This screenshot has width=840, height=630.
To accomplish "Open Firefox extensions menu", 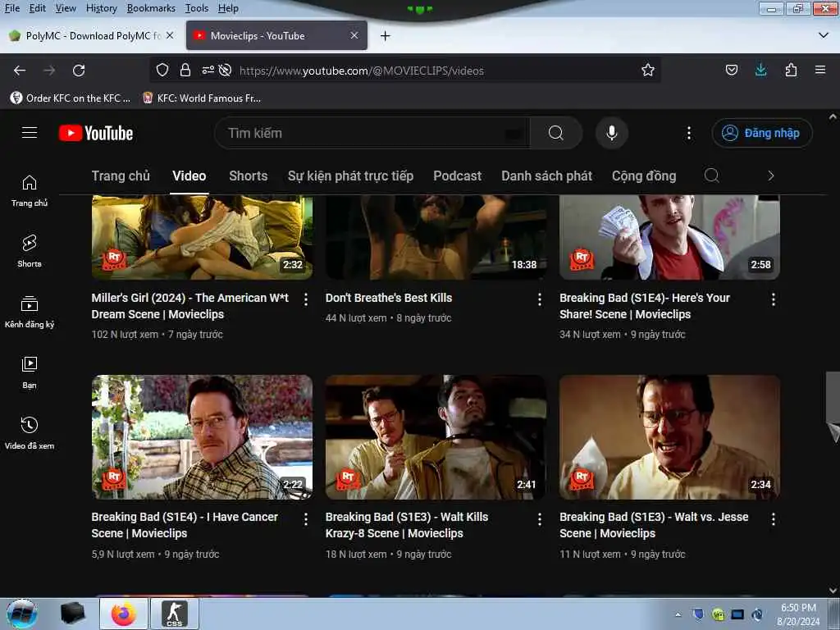I will tap(791, 71).
